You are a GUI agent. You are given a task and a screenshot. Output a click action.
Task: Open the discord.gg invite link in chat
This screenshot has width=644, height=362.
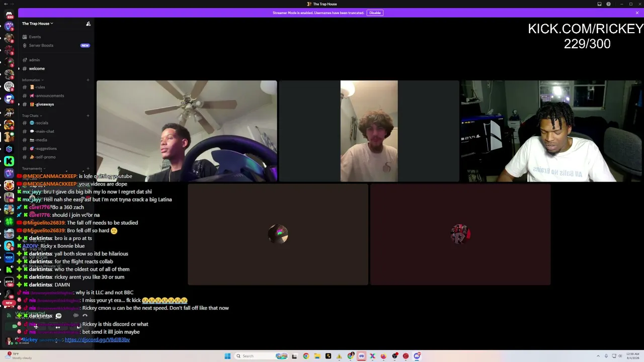pos(97,340)
